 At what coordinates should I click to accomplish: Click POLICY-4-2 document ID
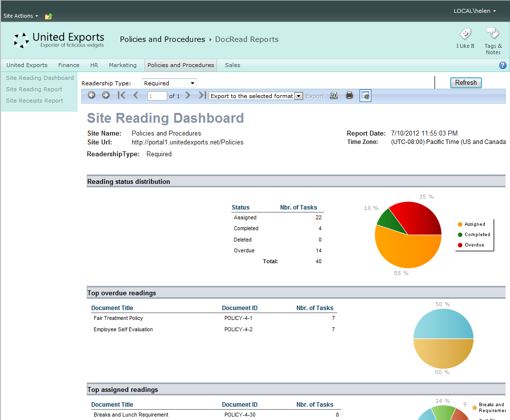(x=238, y=330)
